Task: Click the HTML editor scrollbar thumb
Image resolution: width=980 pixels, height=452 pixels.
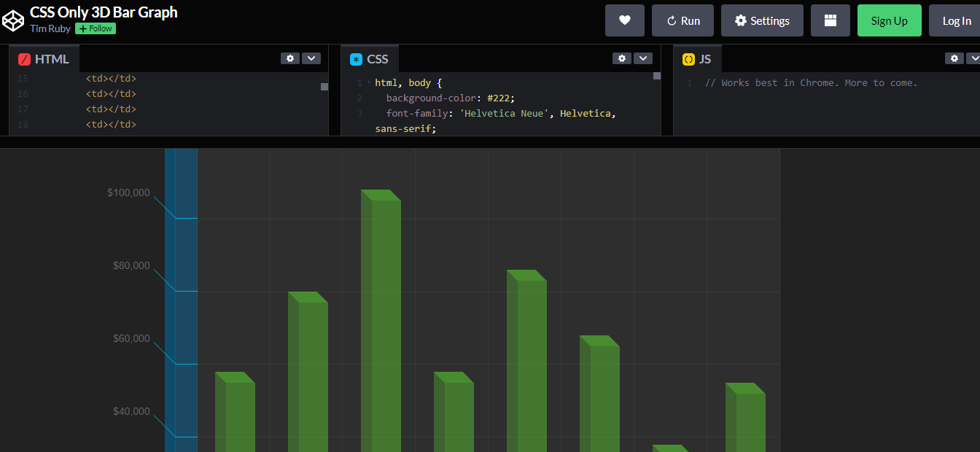Action: pos(324,87)
